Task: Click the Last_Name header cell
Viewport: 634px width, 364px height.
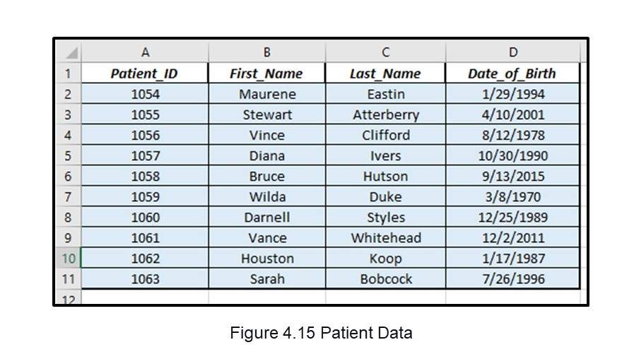Action: [385, 74]
